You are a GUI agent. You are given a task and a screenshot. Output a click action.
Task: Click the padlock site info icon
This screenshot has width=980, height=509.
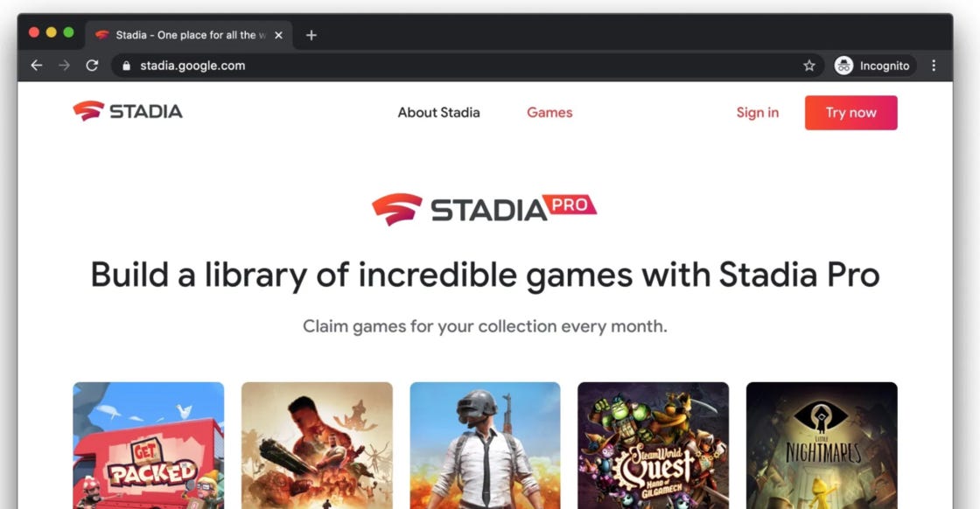pyautogui.click(x=126, y=66)
